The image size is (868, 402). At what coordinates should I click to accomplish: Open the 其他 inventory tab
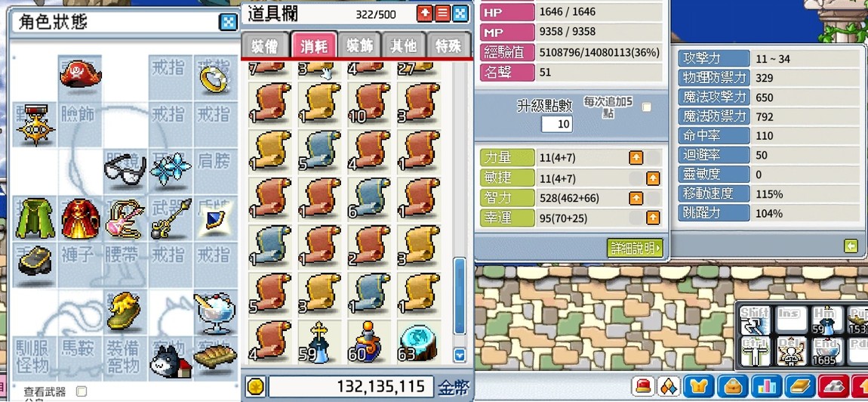point(403,45)
